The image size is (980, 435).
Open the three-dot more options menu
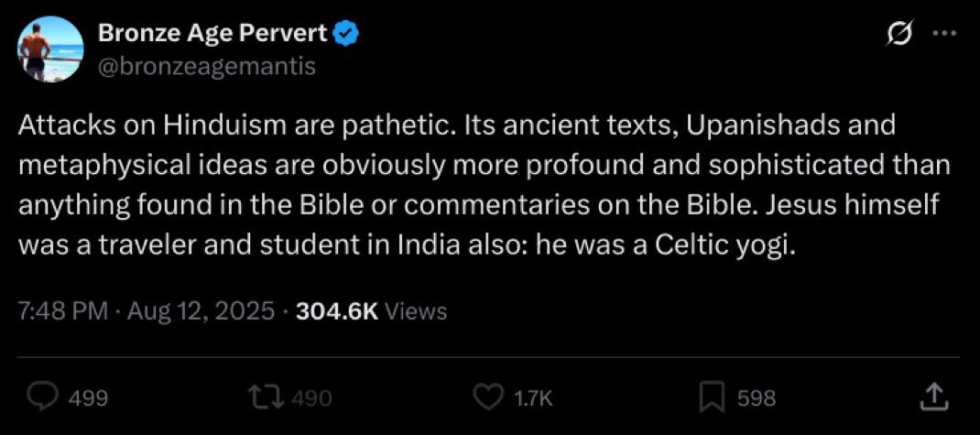[944, 33]
